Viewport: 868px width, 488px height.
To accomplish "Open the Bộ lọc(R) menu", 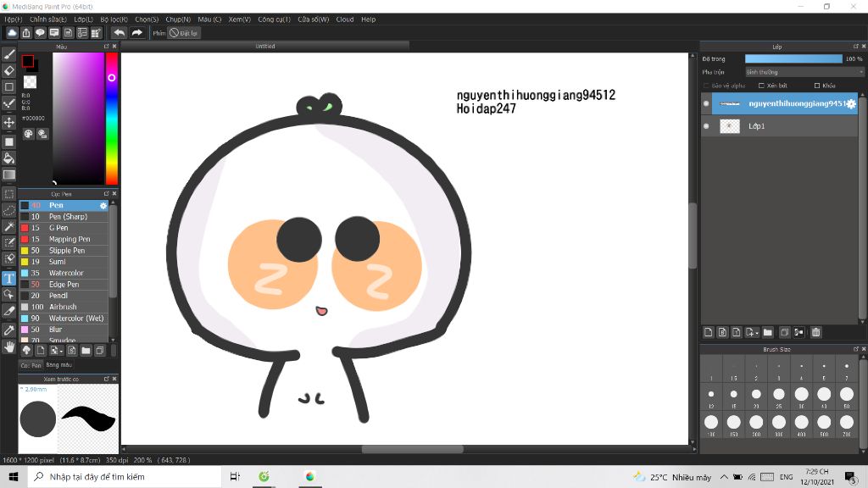I will point(114,19).
